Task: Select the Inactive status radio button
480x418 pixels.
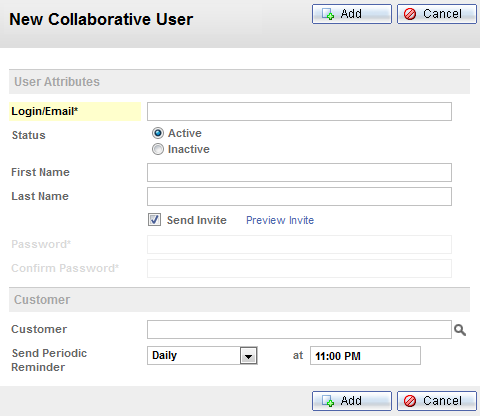Action: tap(158, 149)
